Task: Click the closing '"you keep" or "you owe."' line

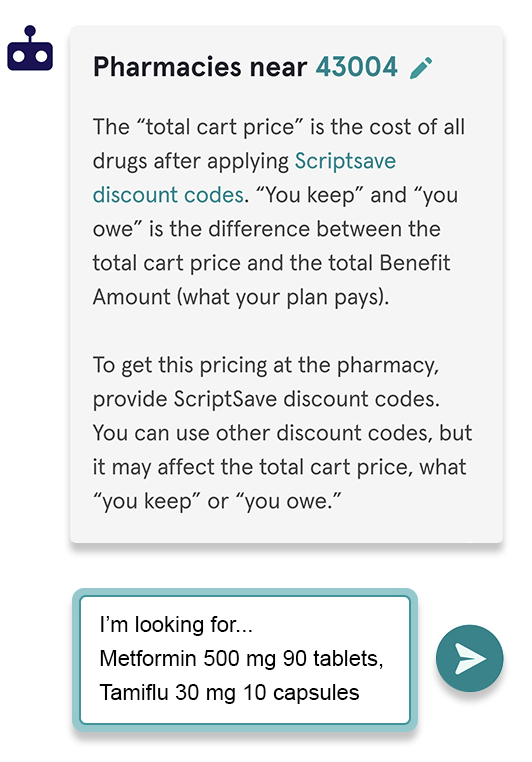Action: coord(217,501)
